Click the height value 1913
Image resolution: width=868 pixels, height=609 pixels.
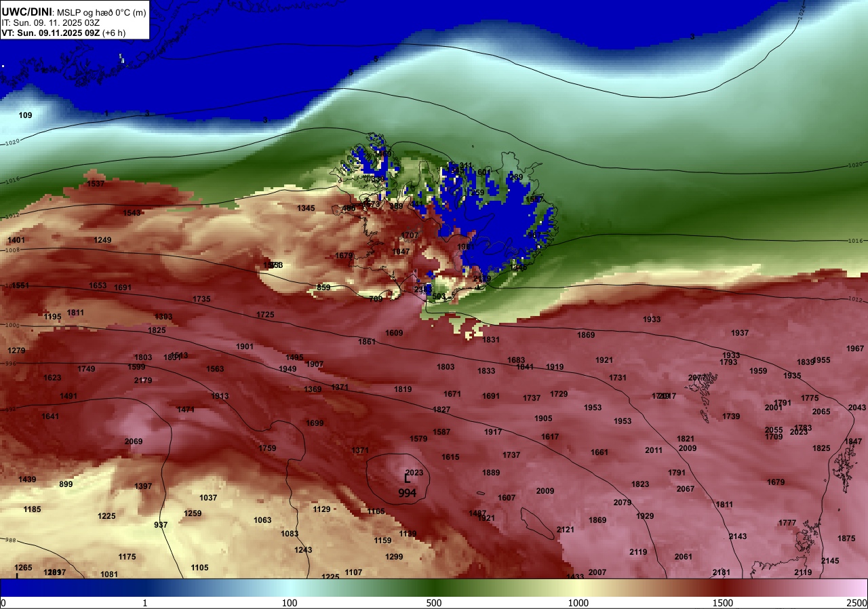(x=220, y=396)
